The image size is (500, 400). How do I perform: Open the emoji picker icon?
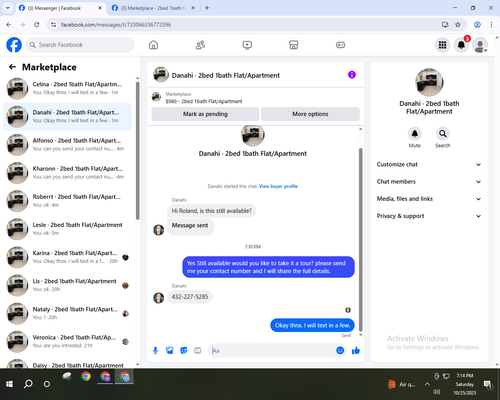point(340,350)
